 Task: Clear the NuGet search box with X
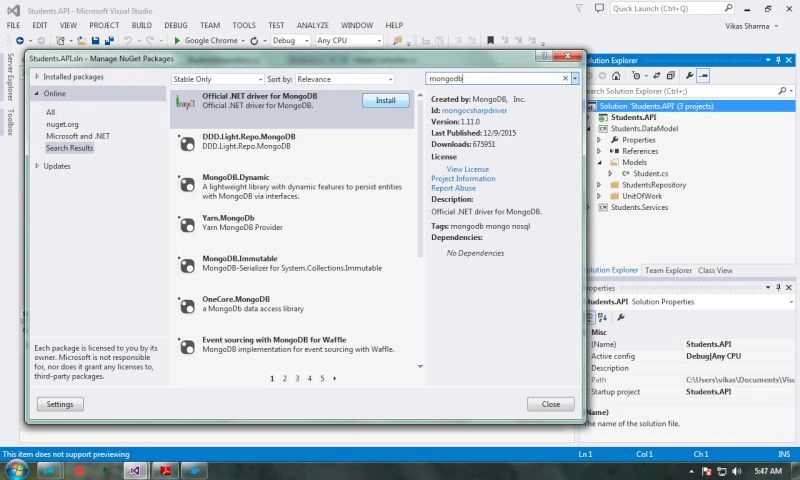pyautogui.click(x=565, y=79)
